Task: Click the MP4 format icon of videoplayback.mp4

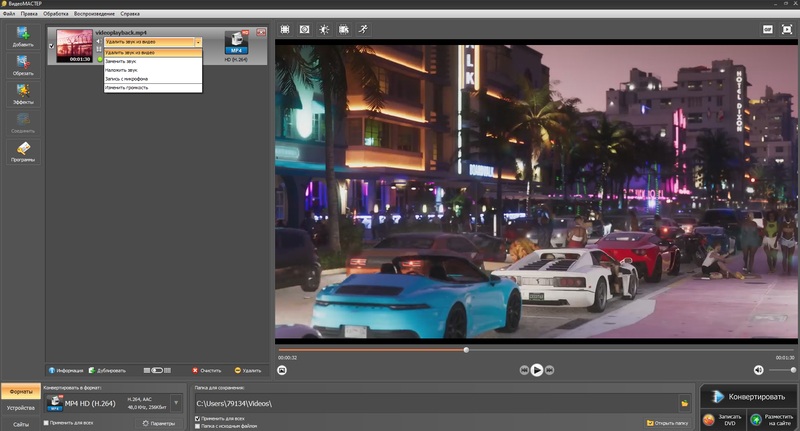Action: pos(236,42)
